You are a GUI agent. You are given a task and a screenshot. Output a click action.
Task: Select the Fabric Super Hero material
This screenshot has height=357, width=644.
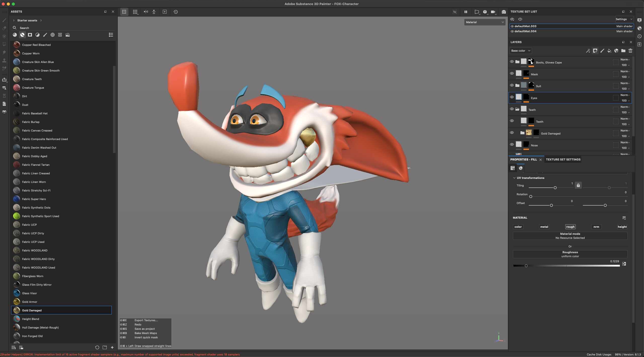click(61, 199)
